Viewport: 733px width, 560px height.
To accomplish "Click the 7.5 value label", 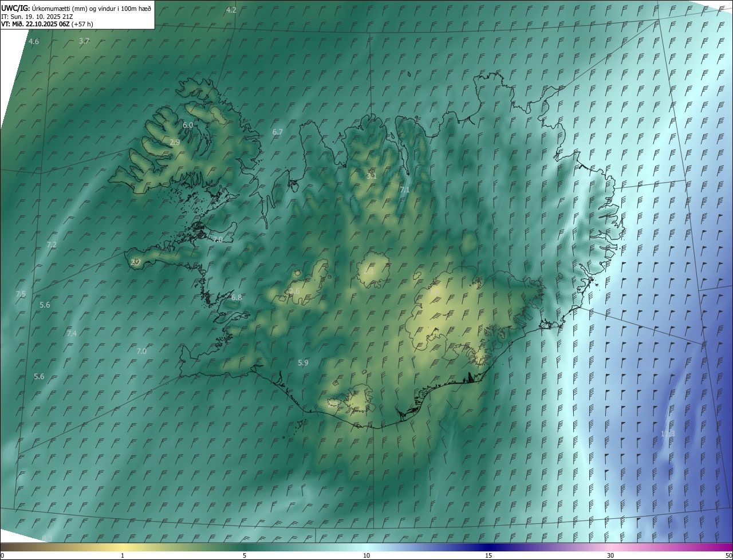I will click(21, 294).
